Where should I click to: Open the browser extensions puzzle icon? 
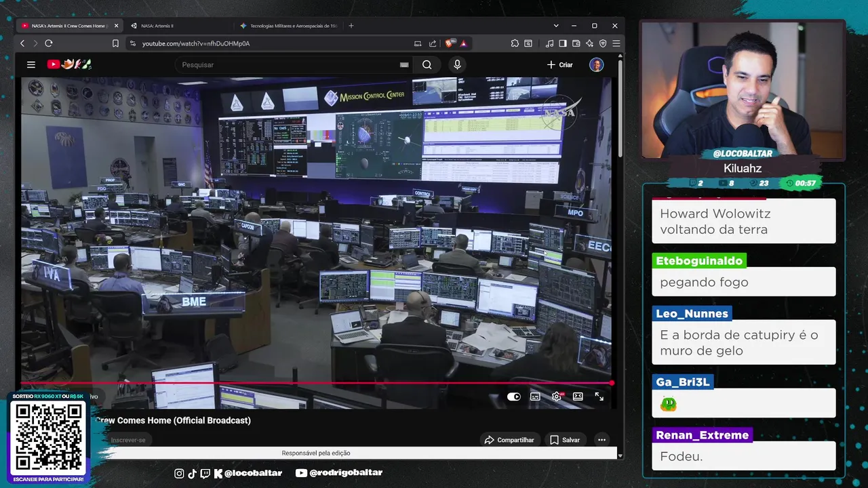coord(515,43)
